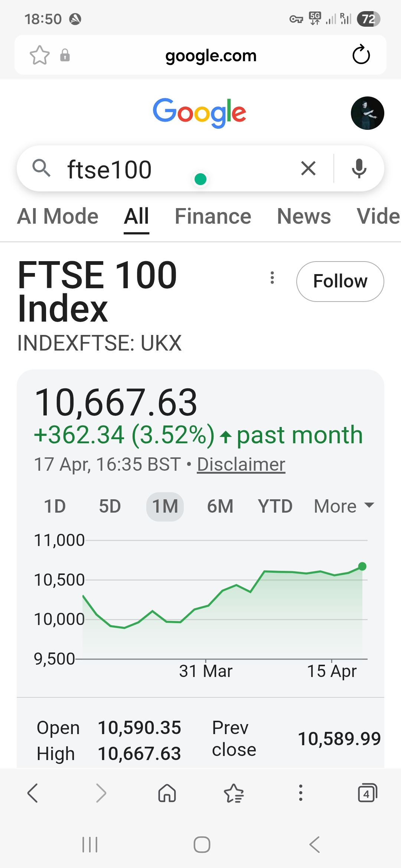Follow the FTSE 100 Index
The image size is (401, 868).
(340, 281)
